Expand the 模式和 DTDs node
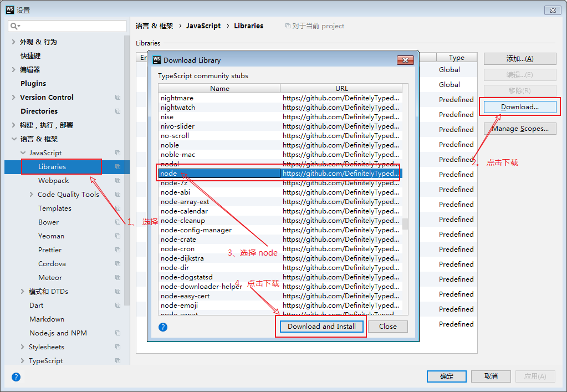567x392 pixels. (x=22, y=292)
